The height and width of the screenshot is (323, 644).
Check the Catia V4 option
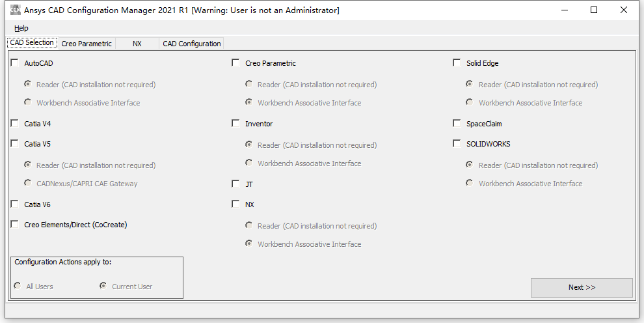point(15,124)
